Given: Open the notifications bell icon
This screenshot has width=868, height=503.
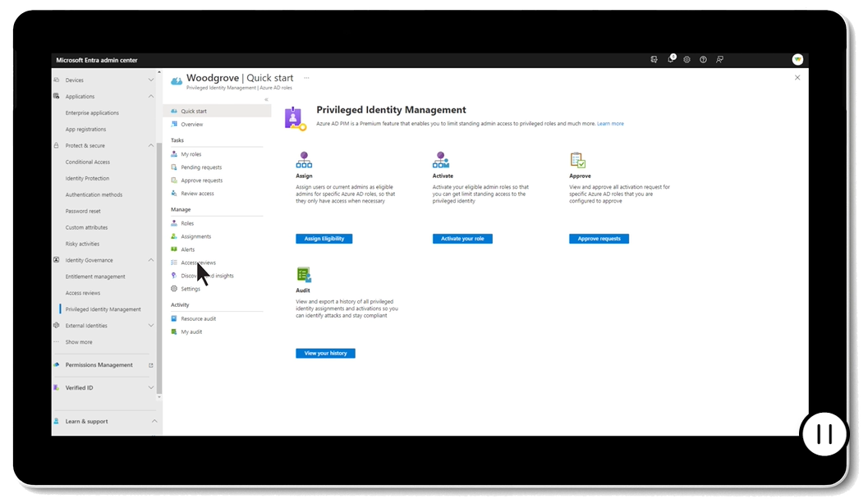Looking at the screenshot, I should [x=671, y=60].
